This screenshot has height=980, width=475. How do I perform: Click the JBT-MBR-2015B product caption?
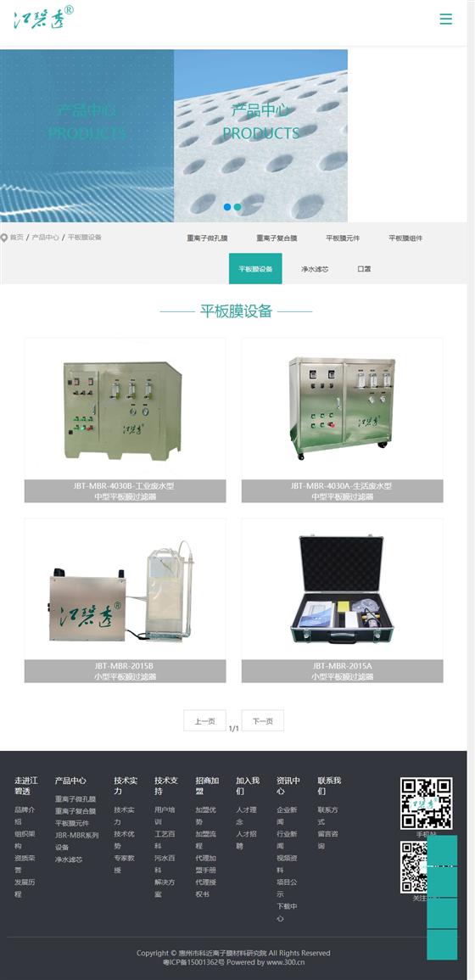125,671
